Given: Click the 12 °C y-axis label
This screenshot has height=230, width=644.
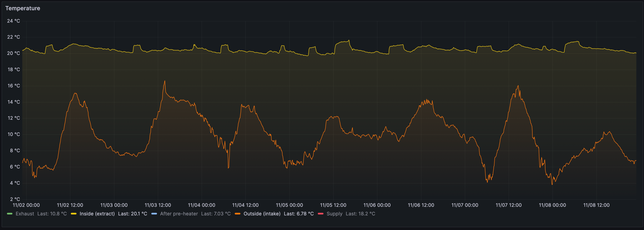Looking at the screenshot, I should click(x=14, y=118).
